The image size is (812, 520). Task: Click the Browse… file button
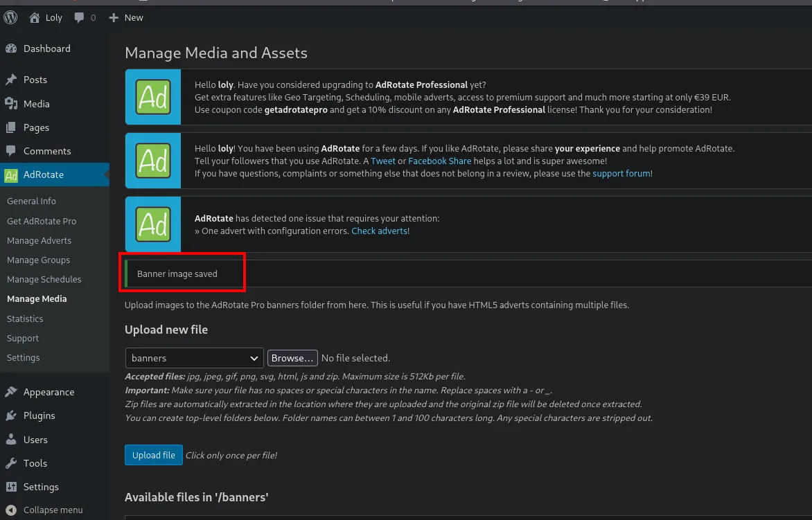tap(292, 358)
